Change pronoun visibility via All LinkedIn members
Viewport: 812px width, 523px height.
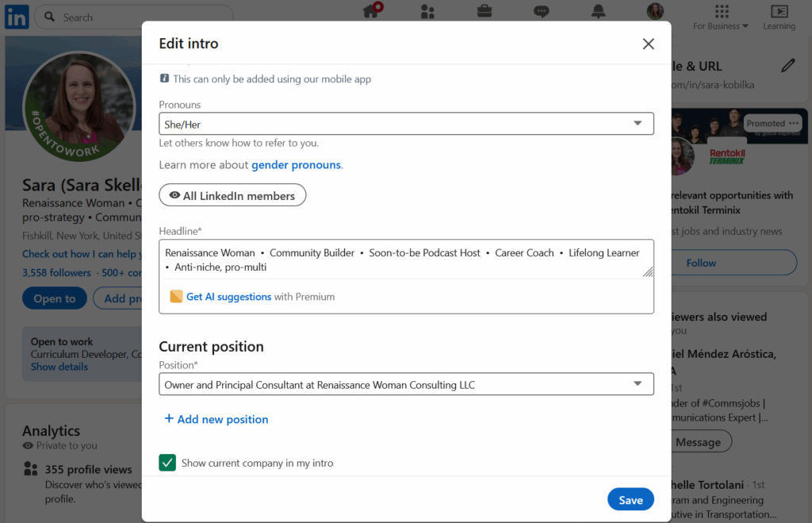232,194
